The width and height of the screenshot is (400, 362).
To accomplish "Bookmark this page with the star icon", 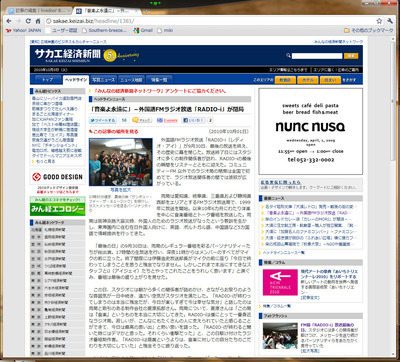I will pos(379,21).
